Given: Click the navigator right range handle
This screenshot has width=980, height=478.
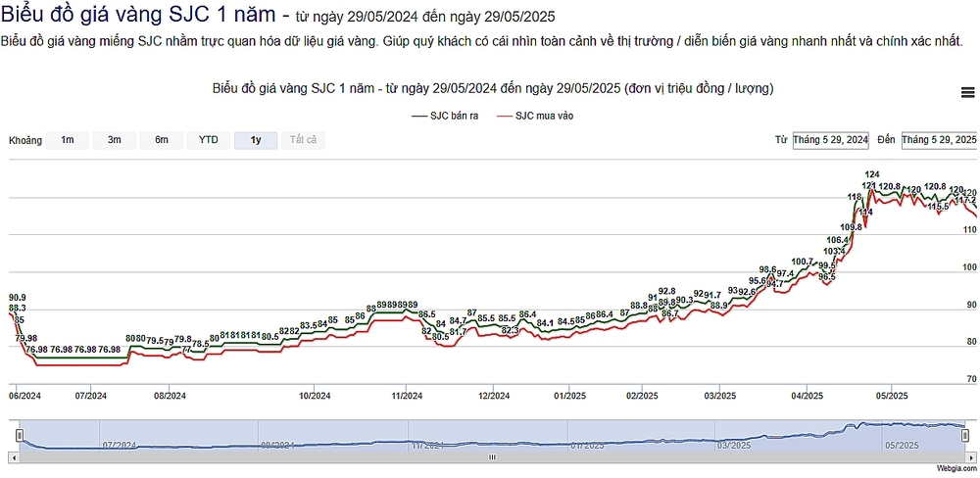Looking at the screenshot, I should [x=967, y=435].
